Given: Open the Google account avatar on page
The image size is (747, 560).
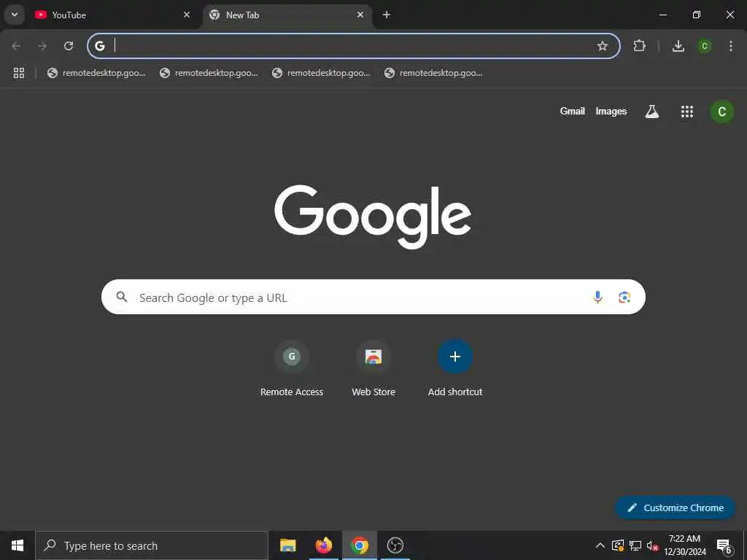Looking at the screenshot, I should [721, 112].
